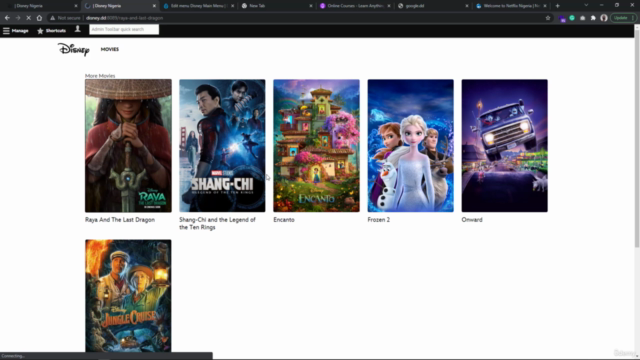The image size is (640, 360).
Task: Open a new browser tab with plus
Action: pyautogui.click(x=558, y=6)
